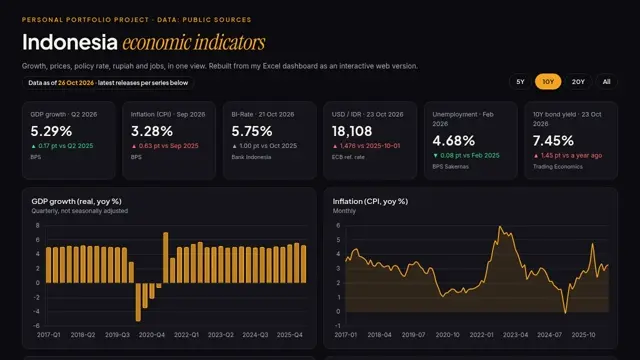Click the deepest negative GDP bar in 2020
640x360 pixels.
(x=138, y=302)
